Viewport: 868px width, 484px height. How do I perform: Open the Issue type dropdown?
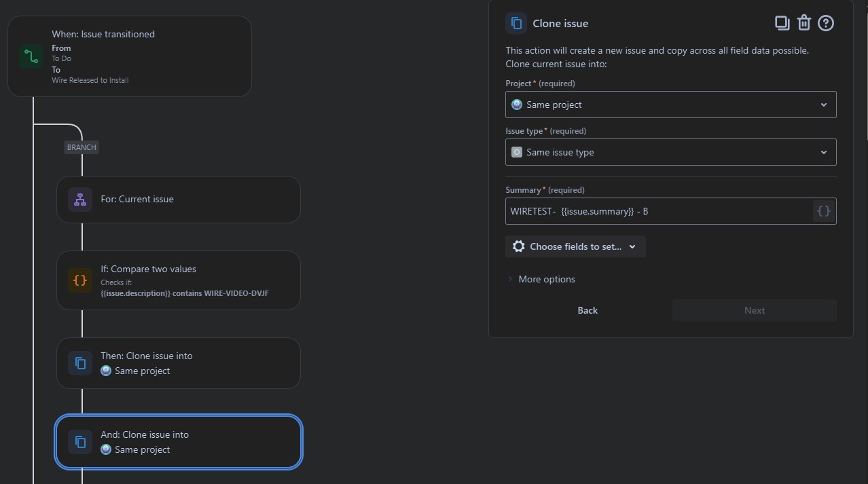point(670,152)
